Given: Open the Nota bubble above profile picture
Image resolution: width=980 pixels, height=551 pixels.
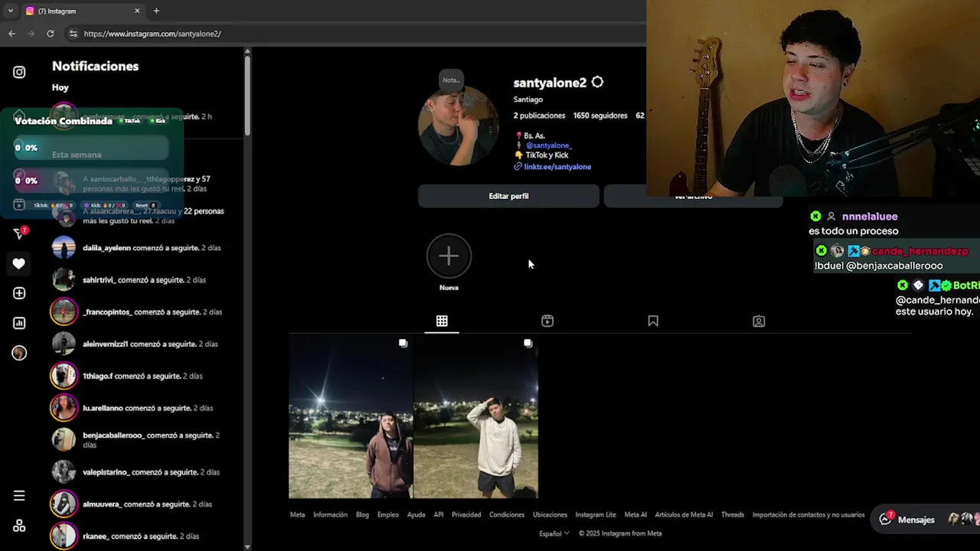Looking at the screenshot, I should coord(450,80).
